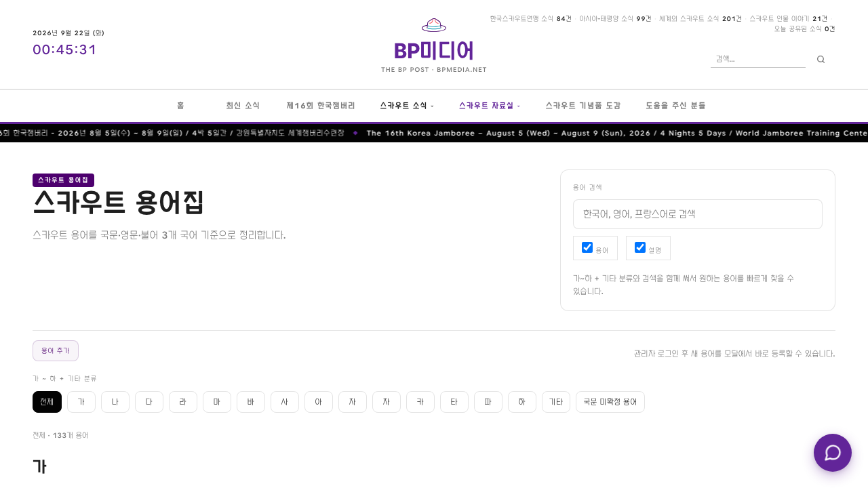Show 국문 미확정 용어 filter
This screenshot has width=868, height=488.
point(610,402)
